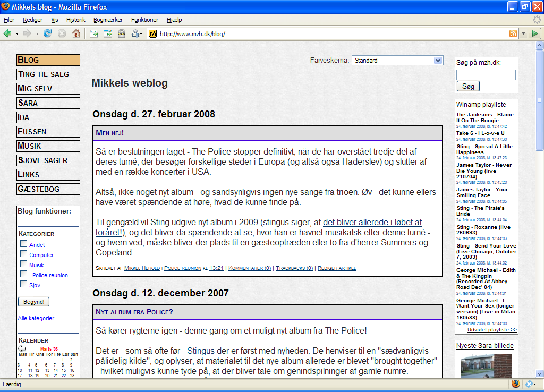544x392 pixels.
Task: Reload the current page
Action: tap(47, 33)
